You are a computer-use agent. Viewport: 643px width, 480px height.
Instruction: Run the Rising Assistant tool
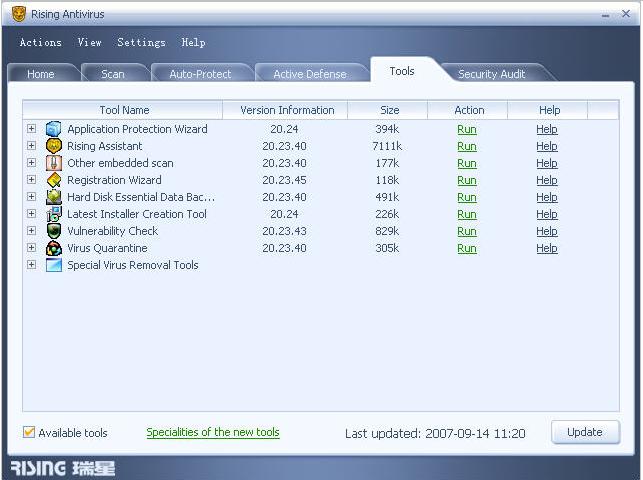(x=467, y=146)
